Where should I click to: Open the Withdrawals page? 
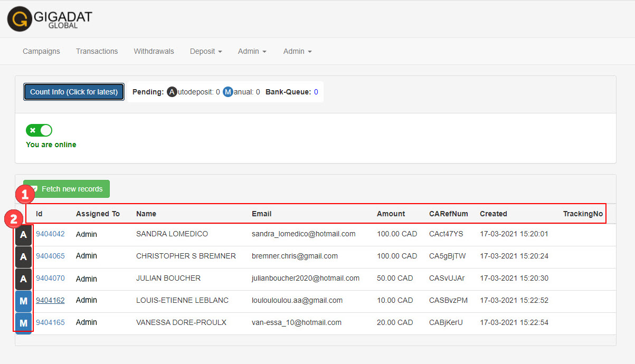(154, 51)
